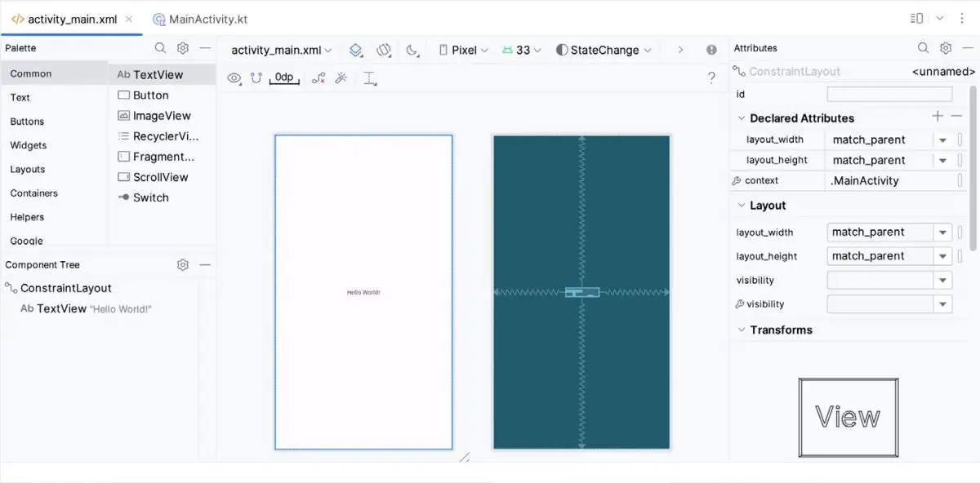Viewport: 980px width, 483px height.
Task: Click the id input field
Action: (x=889, y=94)
